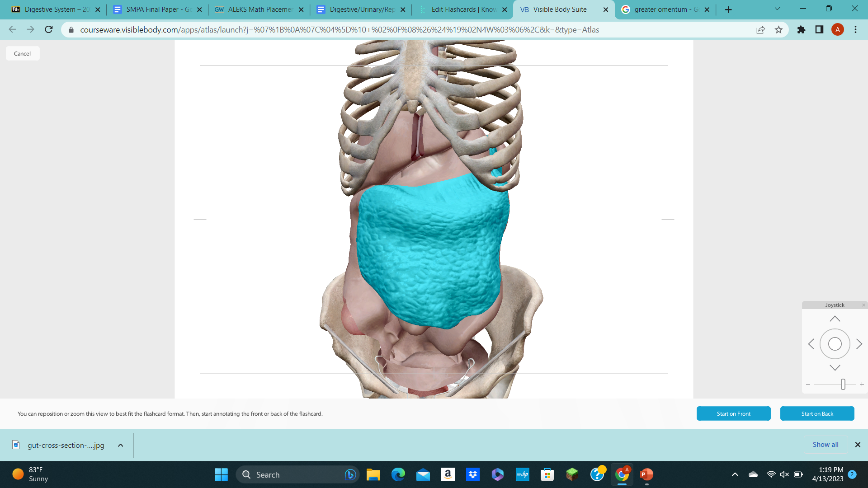Image resolution: width=868 pixels, height=488 pixels.
Task: Click the Show all downloads link
Action: click(x=825, y=444)
